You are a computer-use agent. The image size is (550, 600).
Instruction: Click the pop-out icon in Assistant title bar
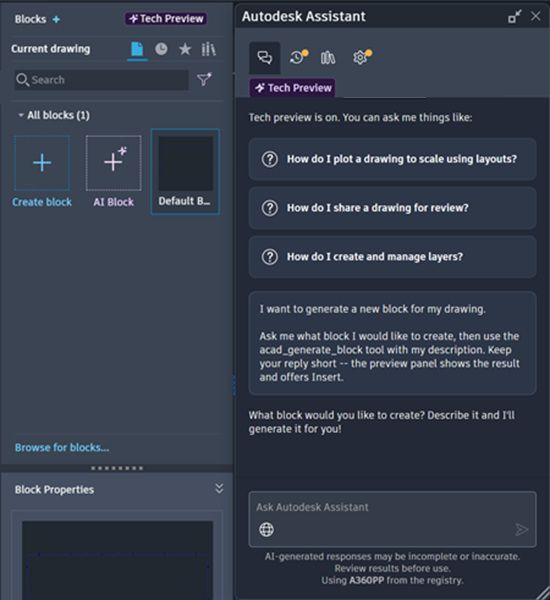tap(514, 16)
